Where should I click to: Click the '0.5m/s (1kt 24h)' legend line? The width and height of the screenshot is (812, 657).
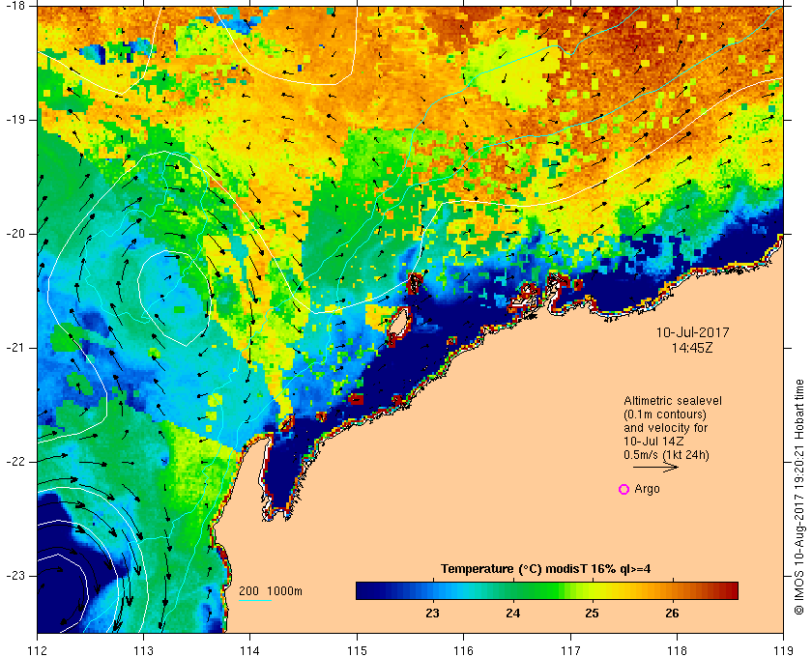(666, 455)
